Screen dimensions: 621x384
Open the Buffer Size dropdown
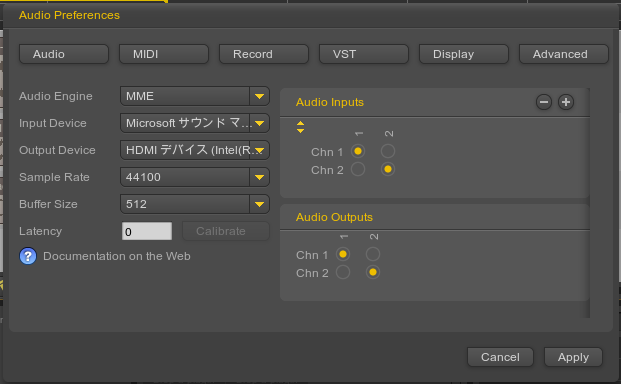coord(195,204)
